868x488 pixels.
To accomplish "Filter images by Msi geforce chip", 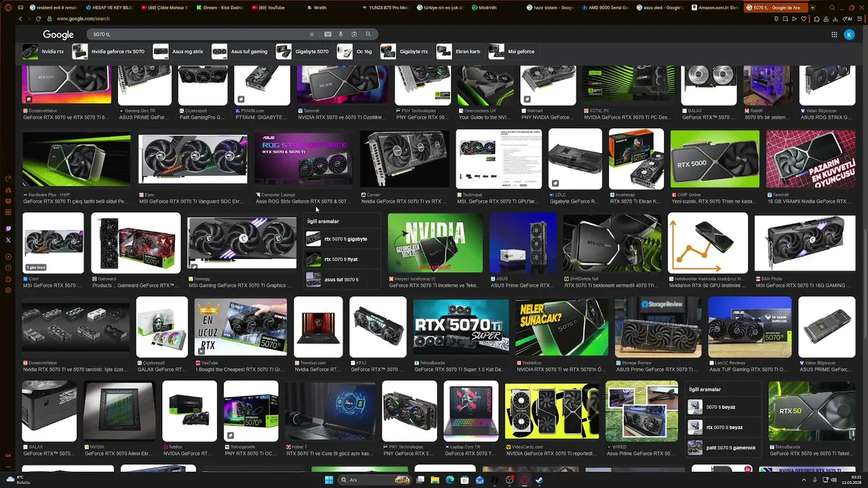I will pyautogui.click(x=513, y=52).
